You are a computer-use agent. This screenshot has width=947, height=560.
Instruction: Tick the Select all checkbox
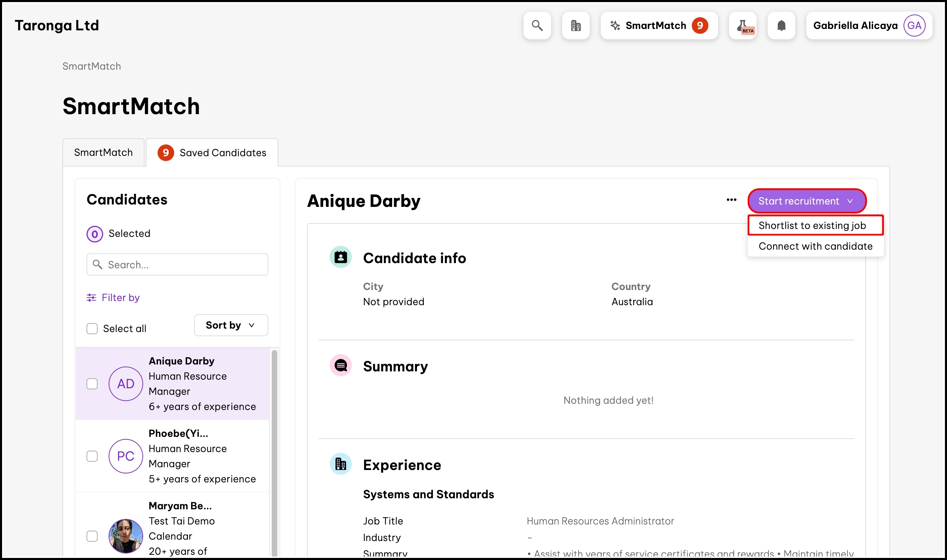pyautogui.click(x=92, y=329)
